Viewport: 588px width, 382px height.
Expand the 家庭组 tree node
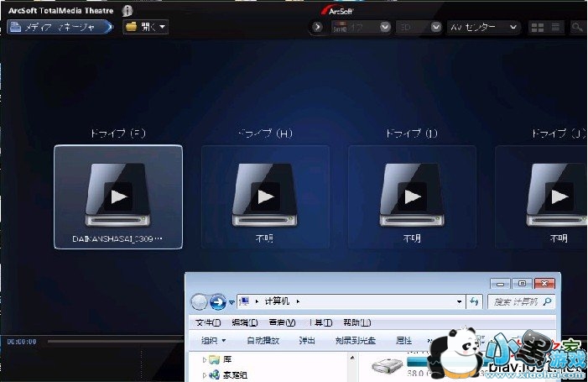pyautogui.click(x=205, y=375)
